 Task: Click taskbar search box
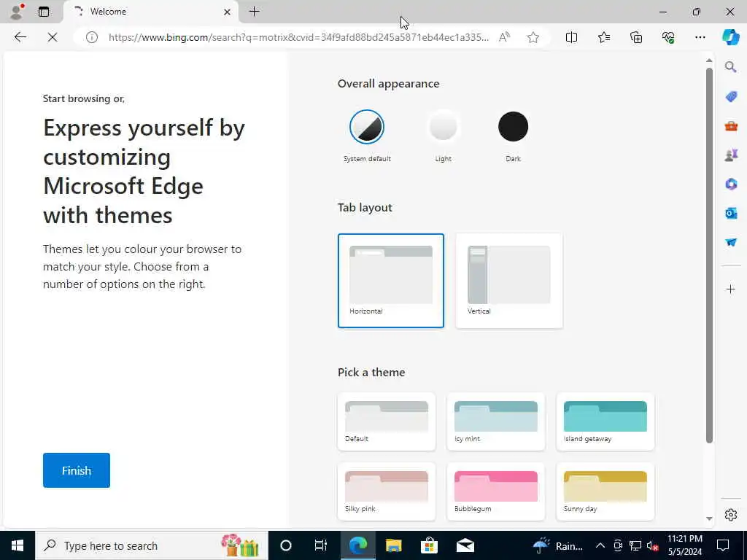(x=152, y=545)
